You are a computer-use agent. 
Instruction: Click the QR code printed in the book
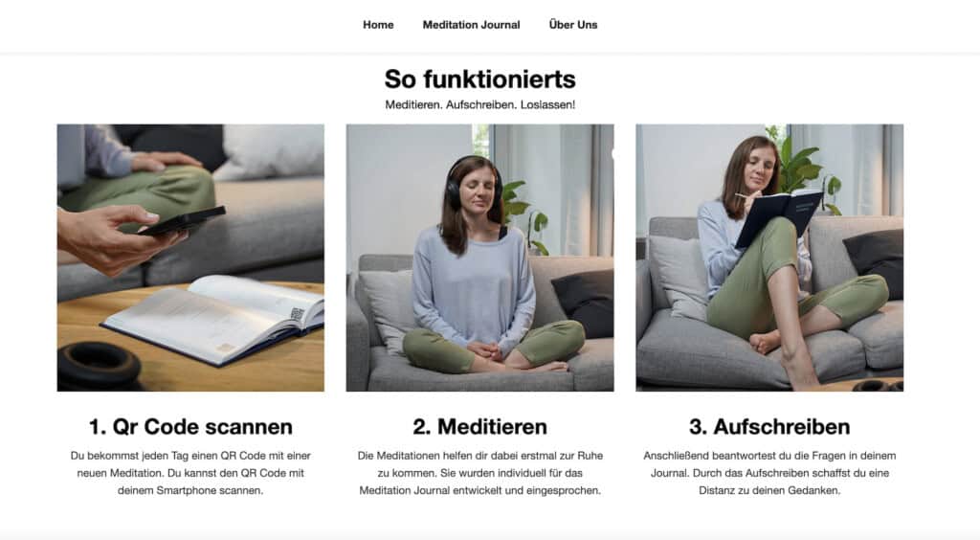pyautogui.click(x=297, y=314)
